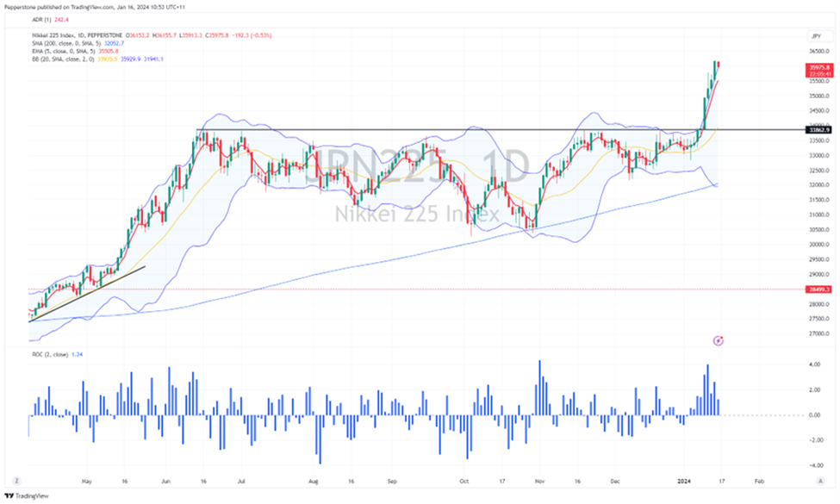This screenshot has width=840, height=504.
Task: Click the current price label 35975.8
Action: [819, 65]
